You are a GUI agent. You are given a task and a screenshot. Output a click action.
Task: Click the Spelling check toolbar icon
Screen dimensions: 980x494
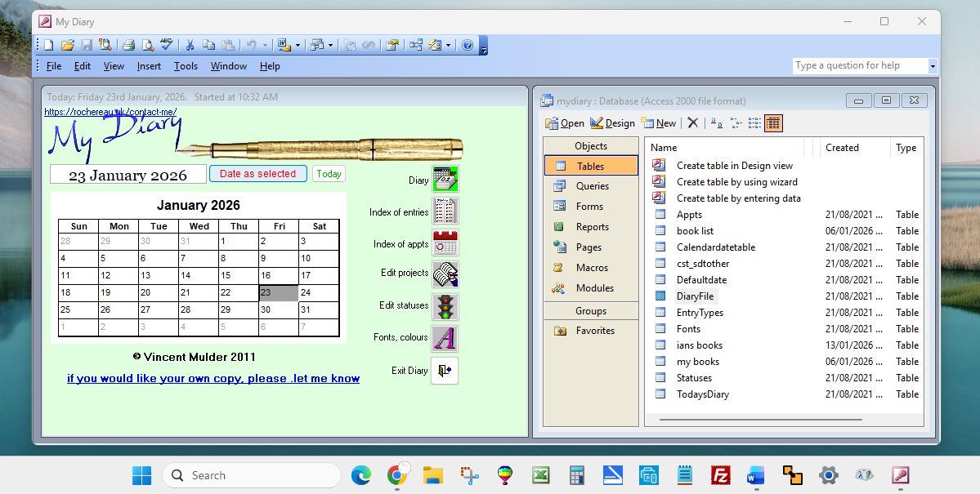[166, 45]
